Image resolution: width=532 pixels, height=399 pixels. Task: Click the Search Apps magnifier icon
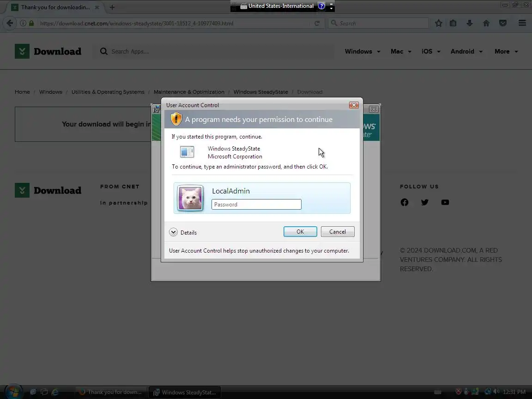(104, 51)
